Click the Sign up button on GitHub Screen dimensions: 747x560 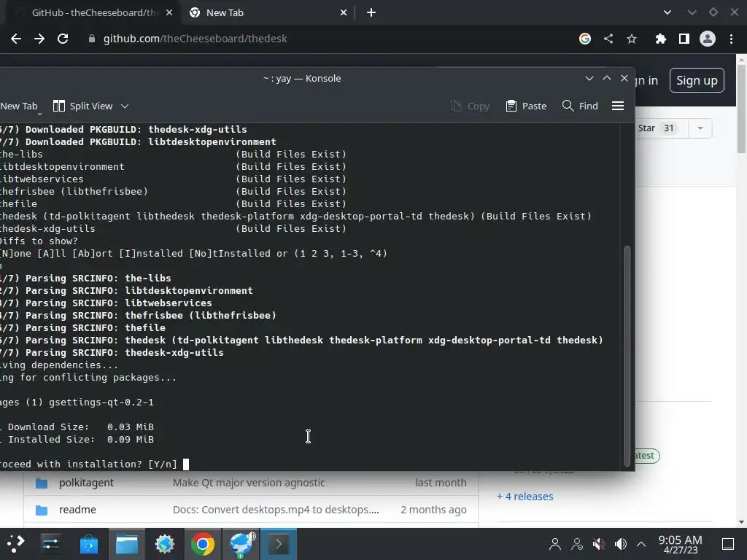[697, 80]
